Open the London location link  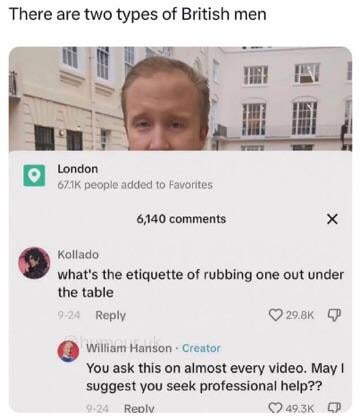pyautogui.click(x=78, y=169)
